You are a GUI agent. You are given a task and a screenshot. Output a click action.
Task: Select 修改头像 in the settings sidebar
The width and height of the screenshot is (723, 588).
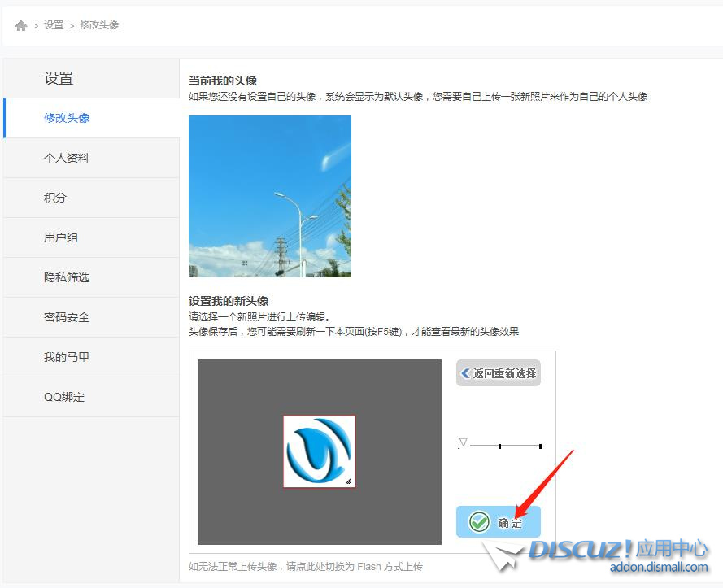click(67, 118)
